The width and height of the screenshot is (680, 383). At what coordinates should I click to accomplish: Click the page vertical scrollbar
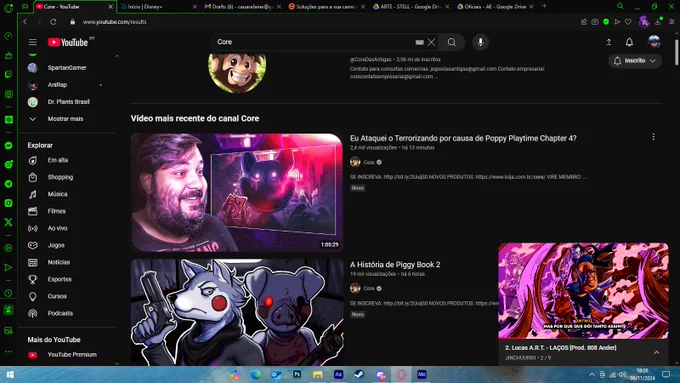coord(676,52)
